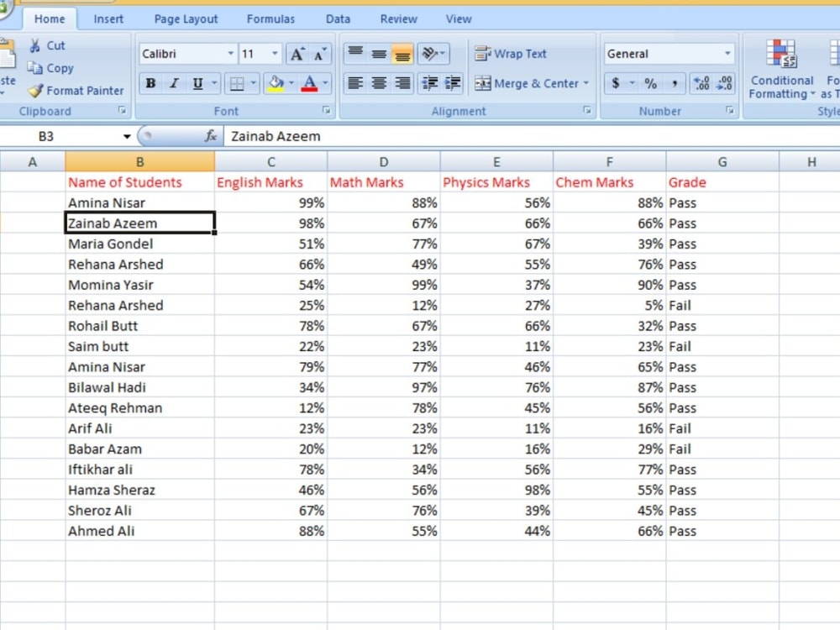The height and width of the screenshot is (630, 840).
Task: Apply cell borders button
Action: 236,83
